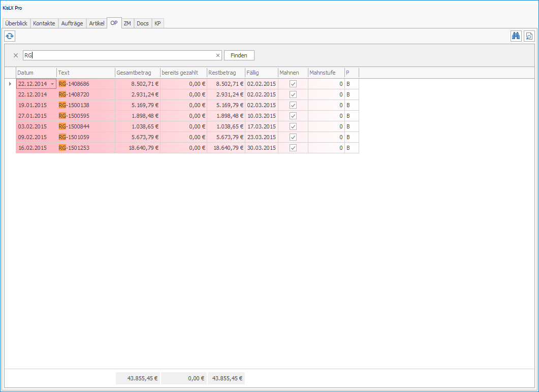Switch to the Überblick tab
This screenshot has height=392, width=539.
(x=16, y=23)
